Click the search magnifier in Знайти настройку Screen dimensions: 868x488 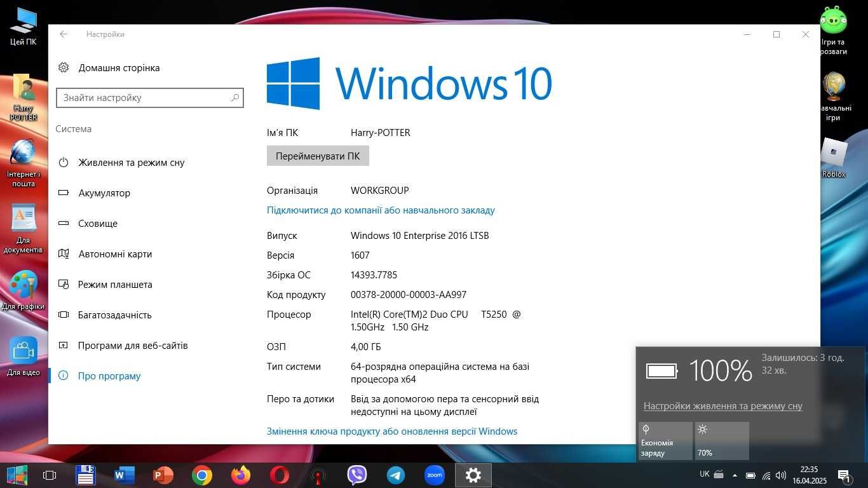(235, 98)
